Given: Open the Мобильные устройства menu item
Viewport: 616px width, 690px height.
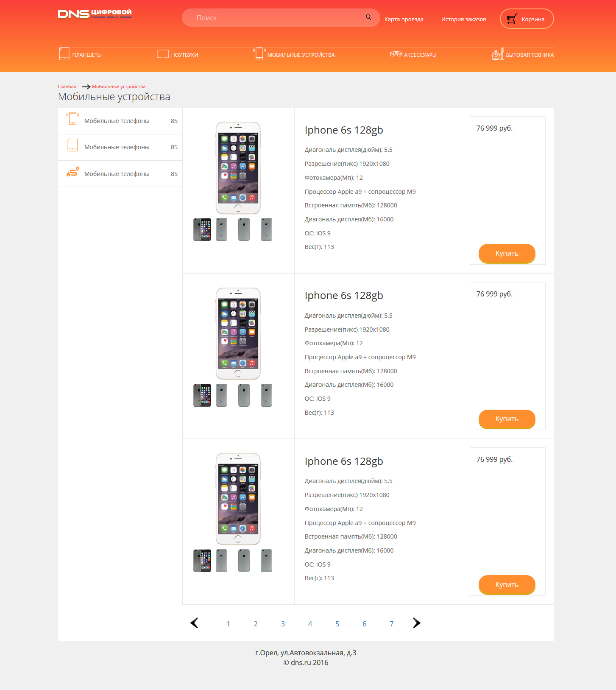Looking at the screenshot, I should click(x=301, y=55).
